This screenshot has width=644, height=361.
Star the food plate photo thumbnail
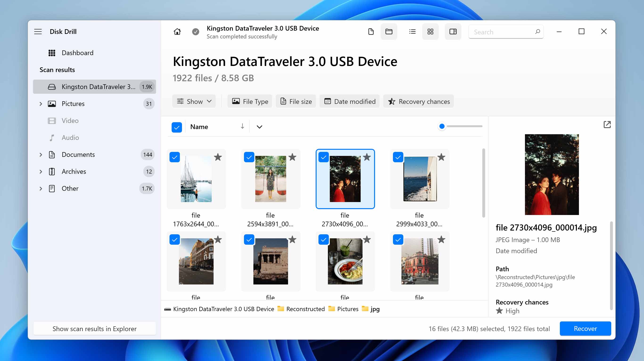(367, 239)
